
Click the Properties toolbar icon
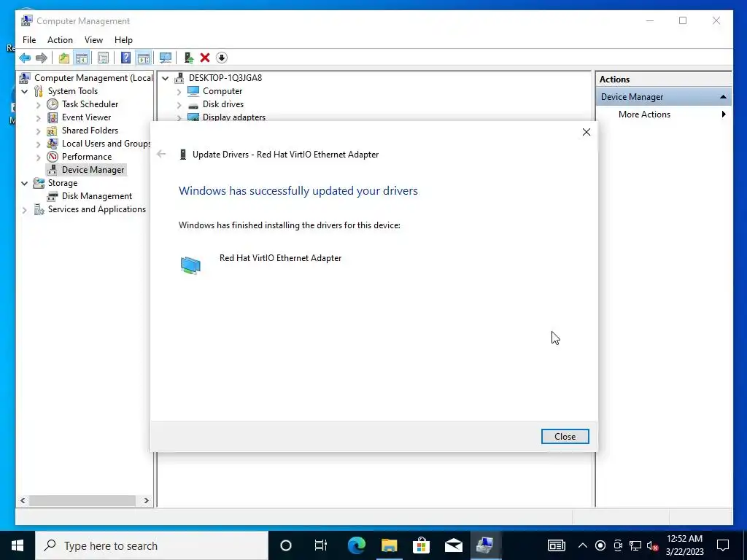[x=104, y=58]
